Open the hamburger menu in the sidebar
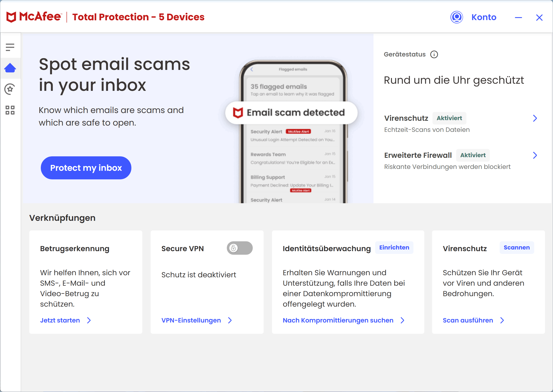Viewport: 553px width, 392px height. pyautogui.click(x=10, y=47)
